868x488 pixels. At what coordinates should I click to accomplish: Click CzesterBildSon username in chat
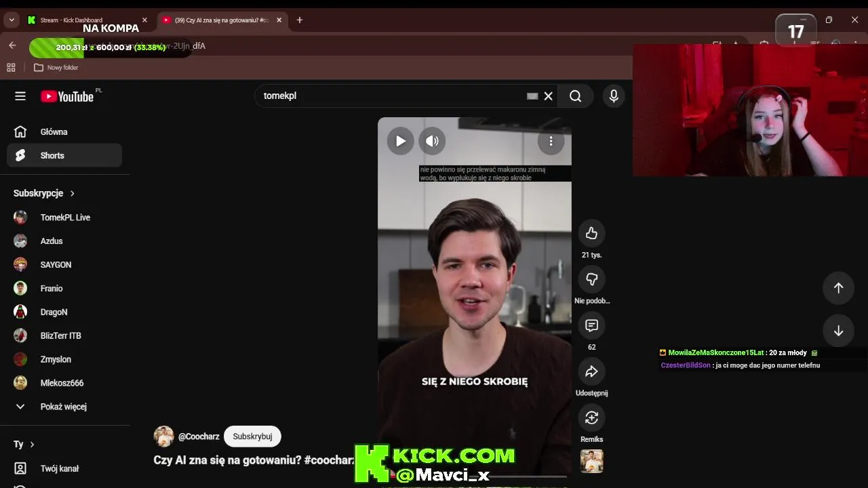(686, 365)
